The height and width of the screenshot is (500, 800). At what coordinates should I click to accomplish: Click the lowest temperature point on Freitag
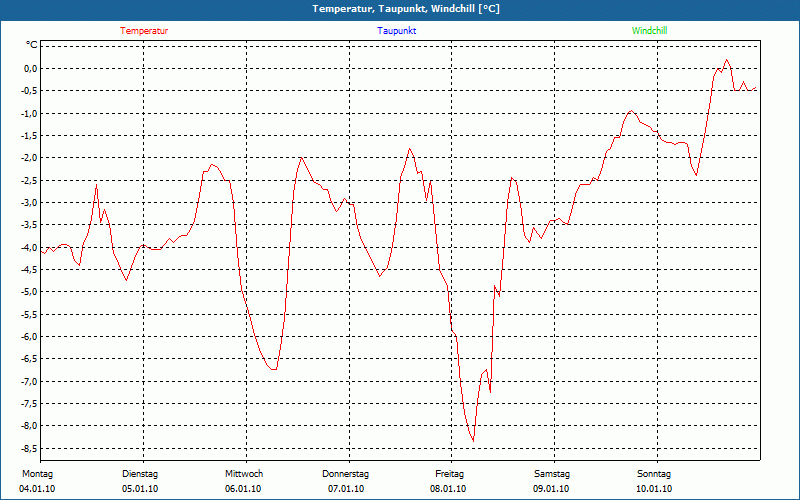[x=473, y=441]
